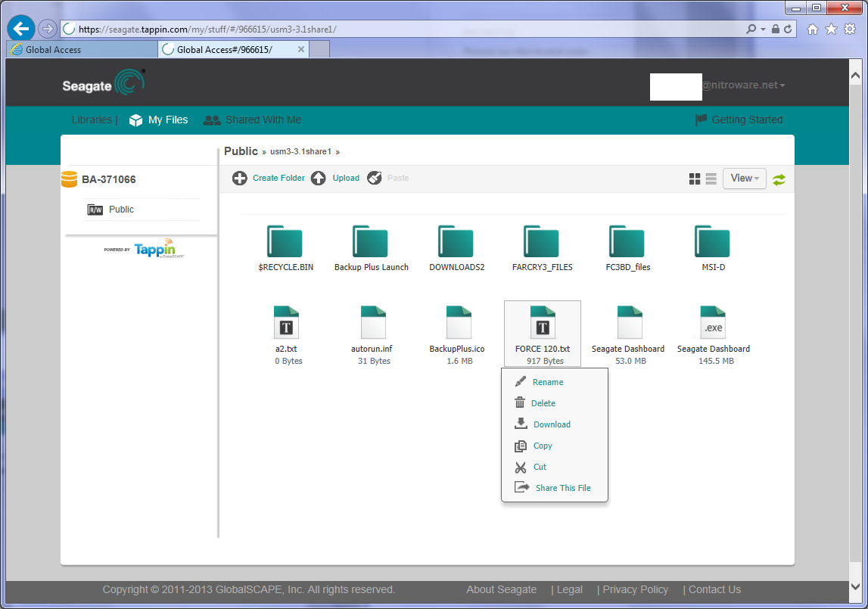Open the FC3BD_files folder

coord(627,241)
